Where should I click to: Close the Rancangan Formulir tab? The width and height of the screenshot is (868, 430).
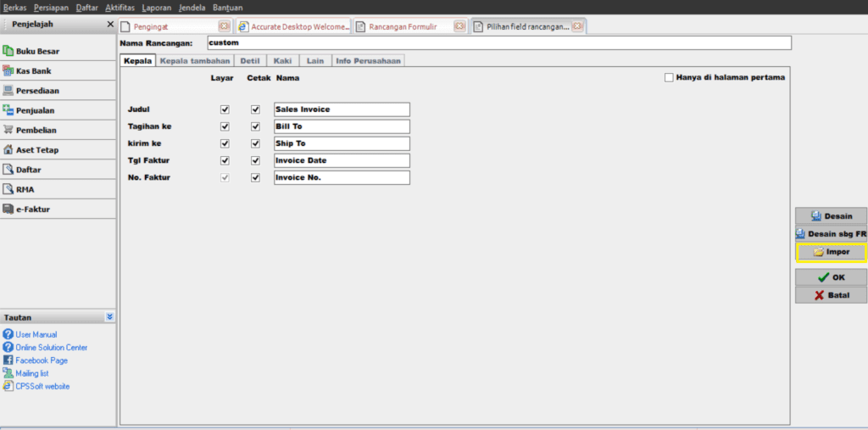[x=459, y=26]
